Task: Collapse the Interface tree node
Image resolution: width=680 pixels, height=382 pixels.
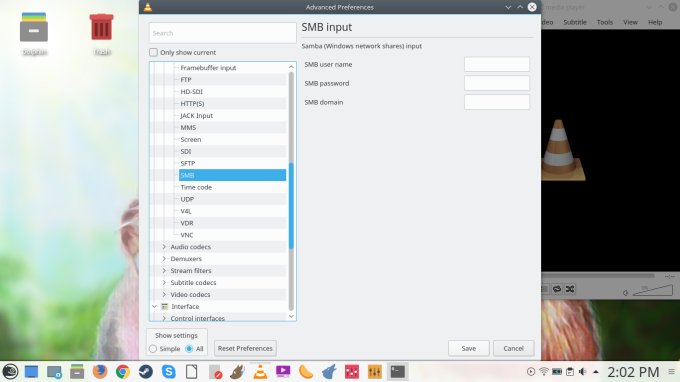Action: click(x=154, y=307)
